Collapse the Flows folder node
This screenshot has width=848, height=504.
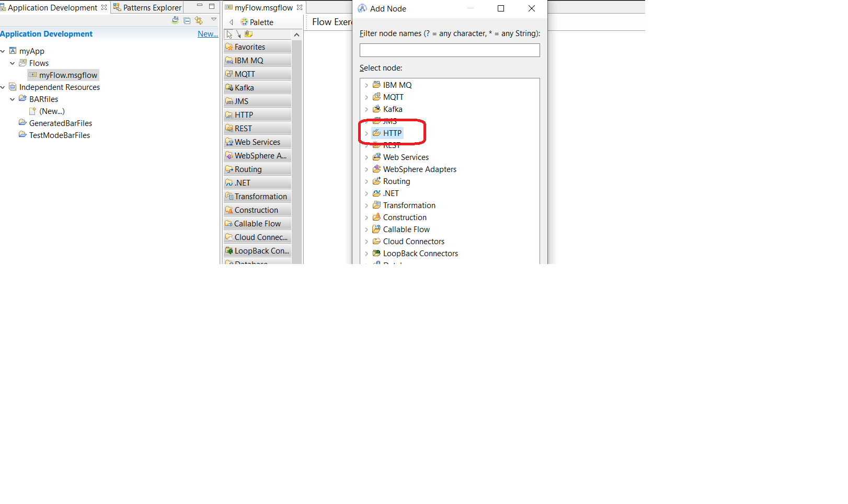coord(13,63)
